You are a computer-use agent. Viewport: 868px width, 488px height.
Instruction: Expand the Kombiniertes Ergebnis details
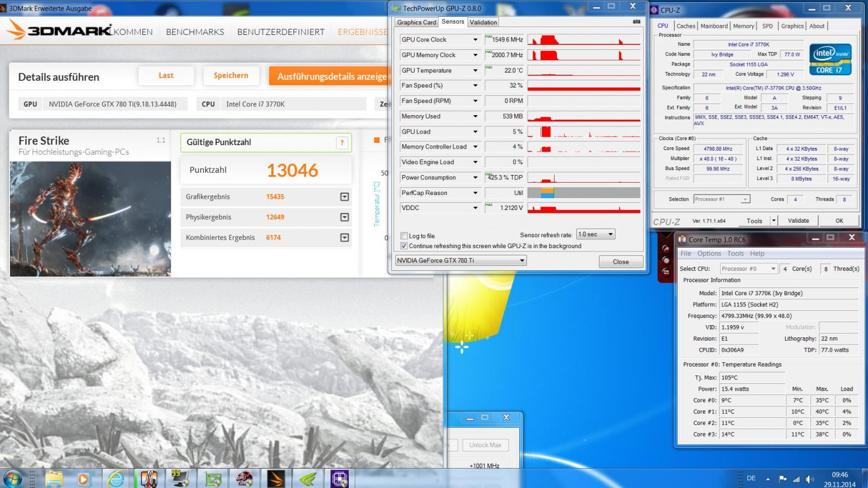click(x=344, y=238)
